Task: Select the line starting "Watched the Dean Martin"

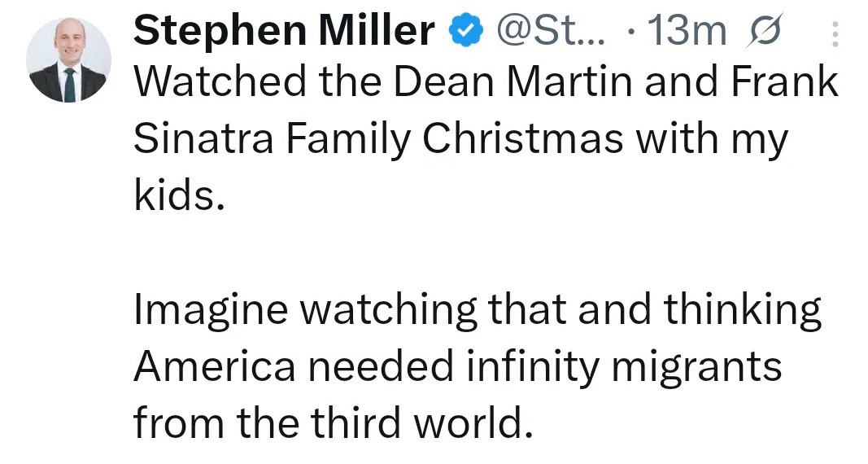Action: coord(486,83)
